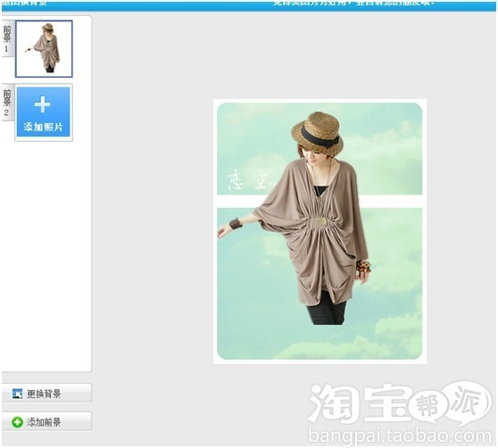Click the black pants at the figure's bottom
Viewport: 498px width, 448px height.
[x=326, y=311]
